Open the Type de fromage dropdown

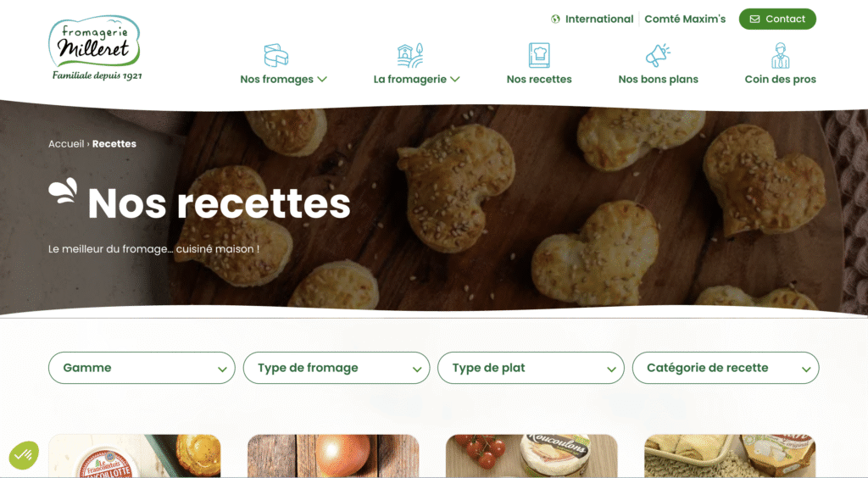tap(337, 368)
